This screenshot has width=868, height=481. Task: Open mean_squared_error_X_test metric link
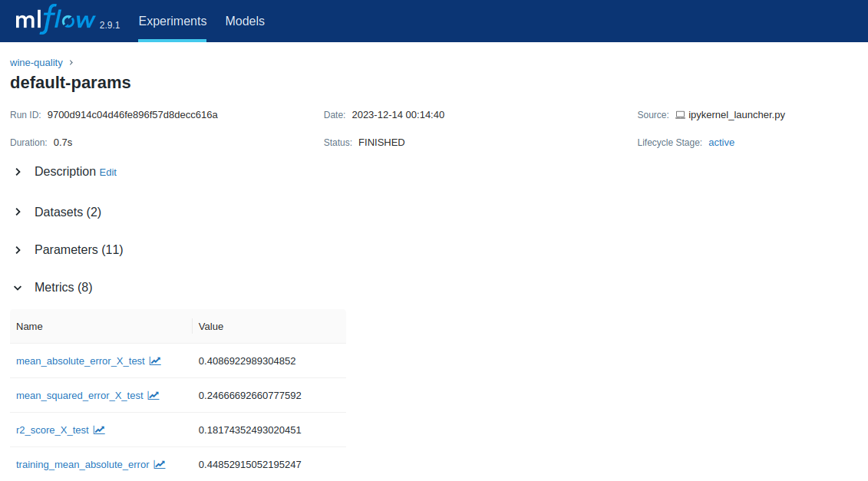80,396
